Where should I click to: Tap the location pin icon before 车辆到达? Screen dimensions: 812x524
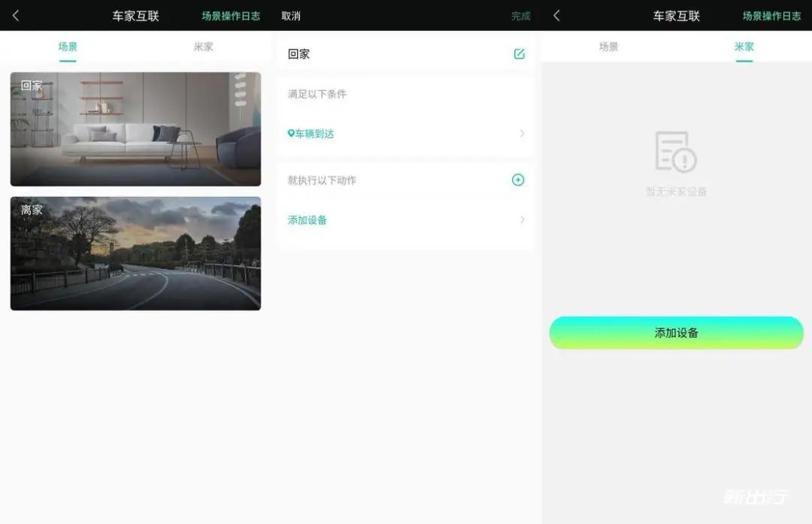click(x=291, y=134)
